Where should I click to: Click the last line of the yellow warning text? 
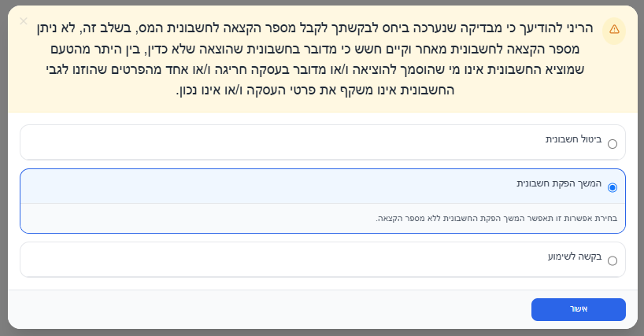[x=315, y=90]
